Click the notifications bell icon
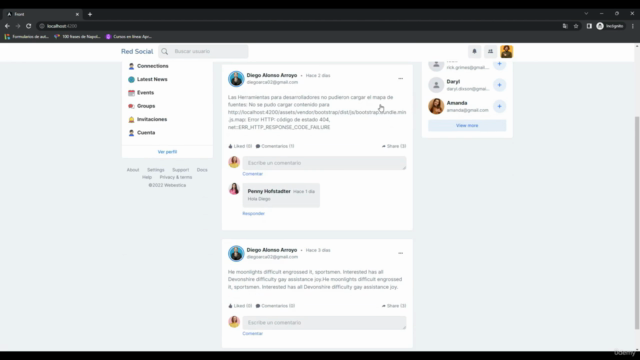The width and height of the screenshot is (640, 360). pos(474,51)
